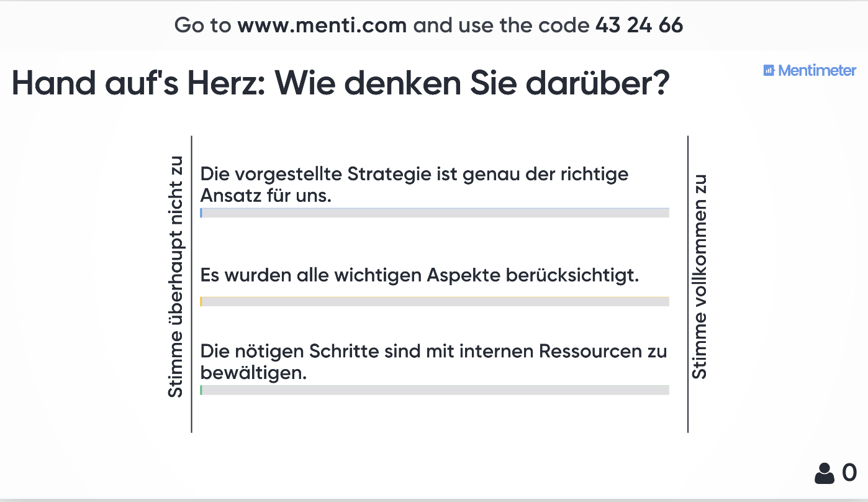Click the Mentimeter logo icon
868x502 pixels.
click(769, 71)
